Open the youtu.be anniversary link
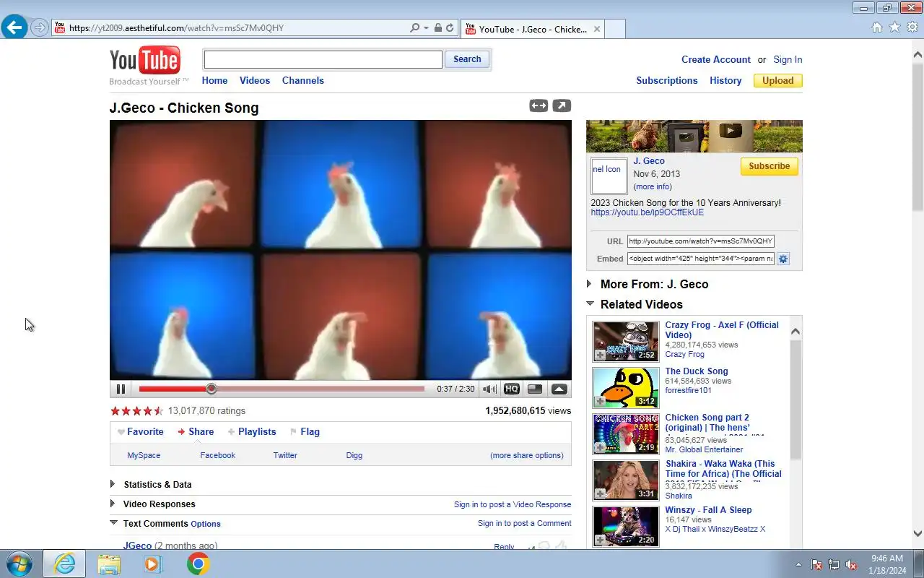The height and width of the screenshot is (578, 924). (647, 212)
